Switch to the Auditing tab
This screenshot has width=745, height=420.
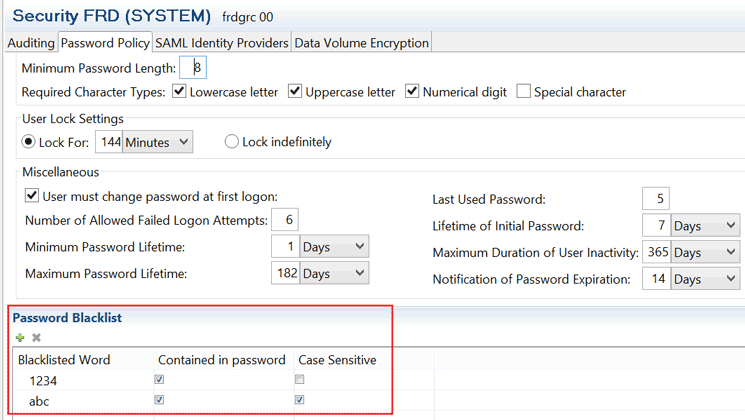click(x=31, y=43)
